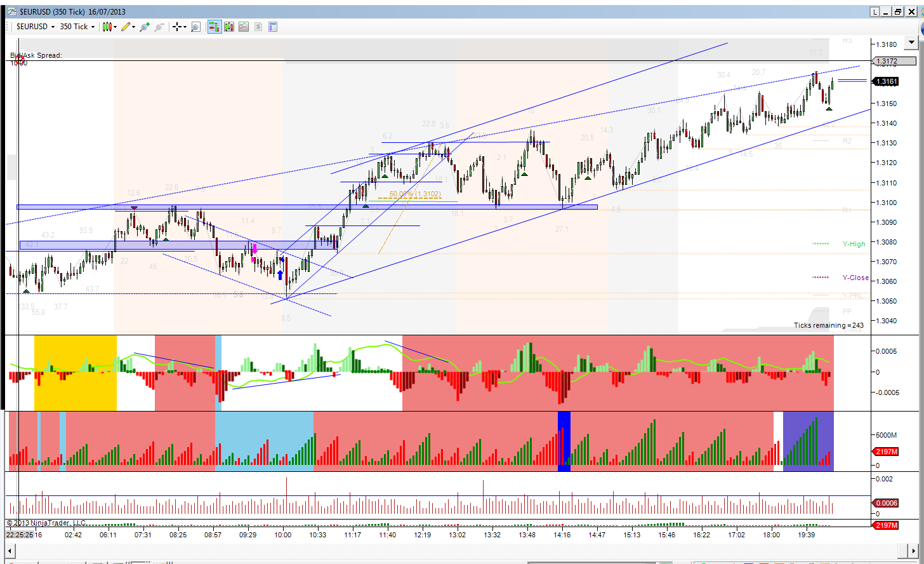Image resolution: width=924 pixels, height=564 pixels.
Task: Click the red circle crosshair marker near Bid/Ask Spread
Action: (19, 59)
